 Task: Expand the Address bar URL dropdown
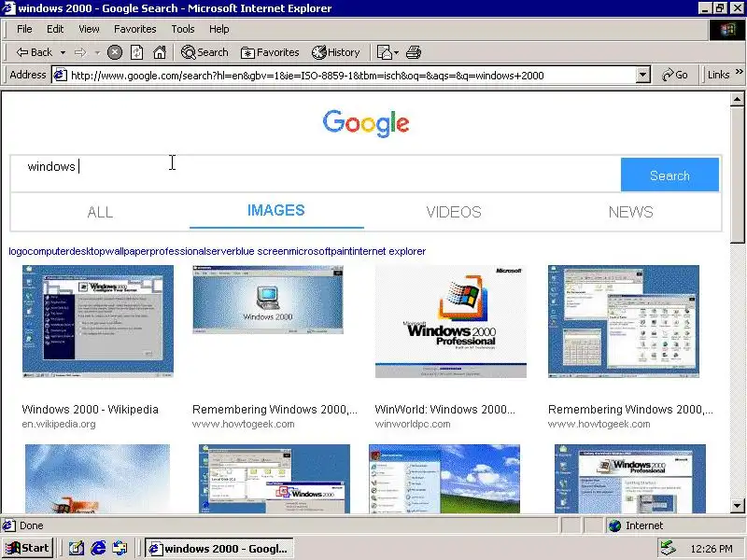coord(642,76)
